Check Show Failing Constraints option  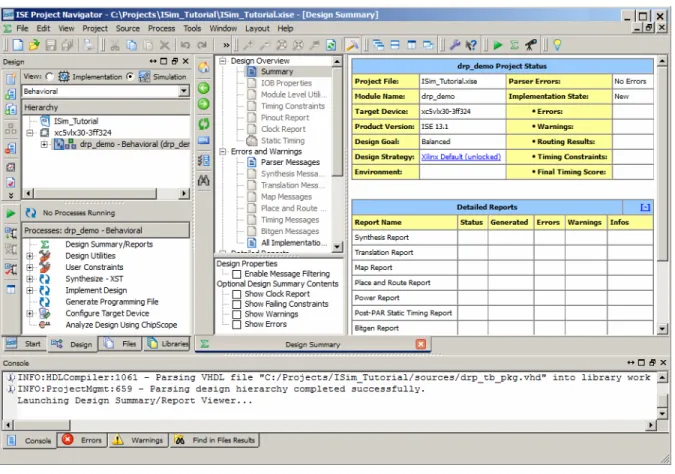point(236,304)
